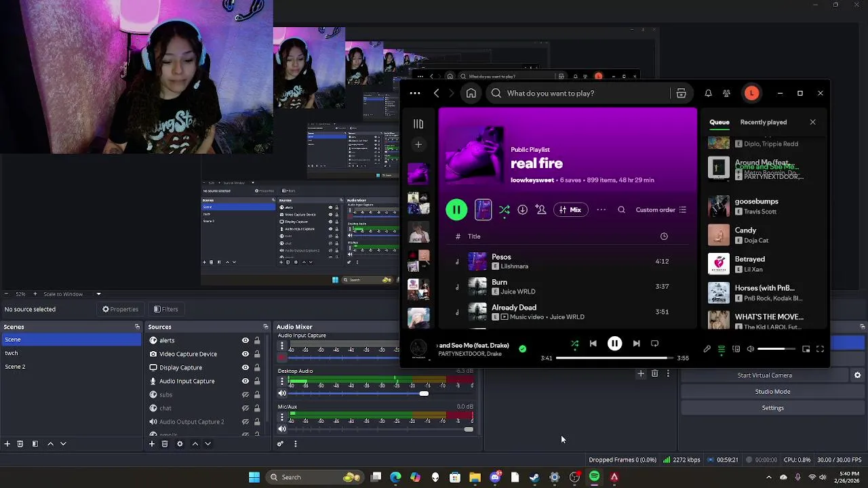Invite collaborators to the playlist
Viewport: 868px width, 488px height.
click(540, 210)
